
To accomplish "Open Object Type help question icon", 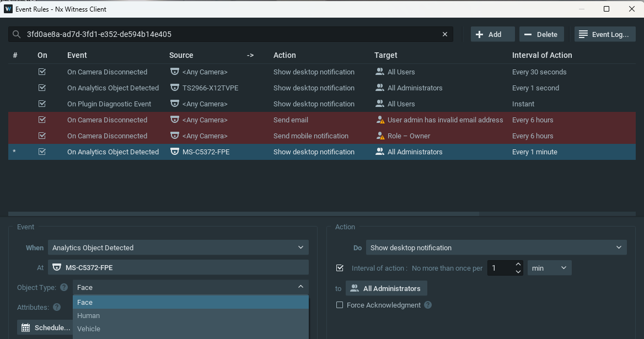I will 64,287.
